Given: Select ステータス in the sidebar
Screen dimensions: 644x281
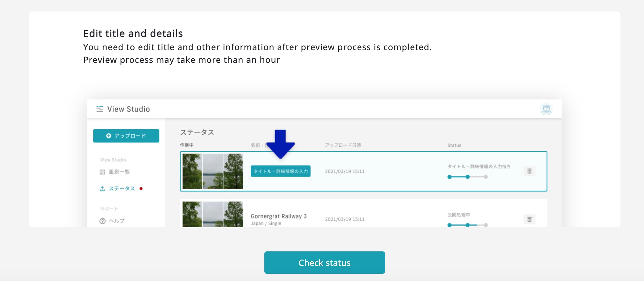Looking at the screenshot, I should (x=122, y=189).
